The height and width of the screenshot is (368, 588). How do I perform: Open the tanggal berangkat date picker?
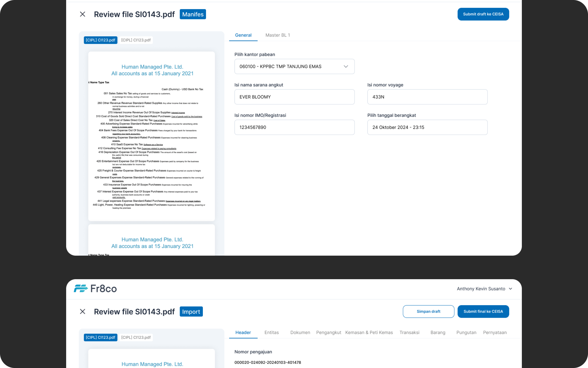click(427, 127)
